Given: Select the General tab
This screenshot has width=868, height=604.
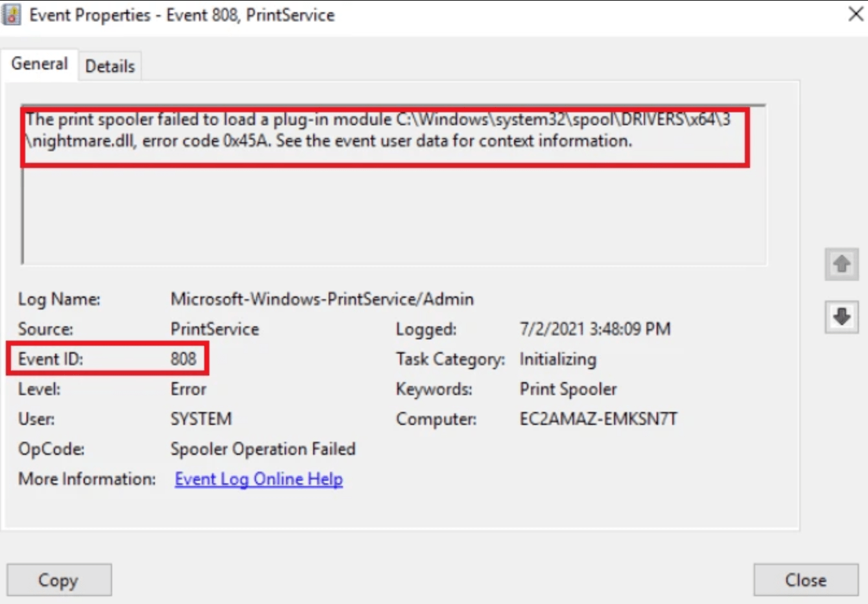Looking at the screenshot, I should pos(39,64).
